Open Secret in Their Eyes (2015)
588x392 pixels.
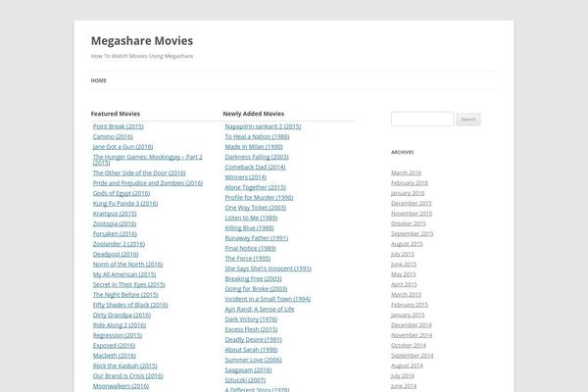(129, 284)
